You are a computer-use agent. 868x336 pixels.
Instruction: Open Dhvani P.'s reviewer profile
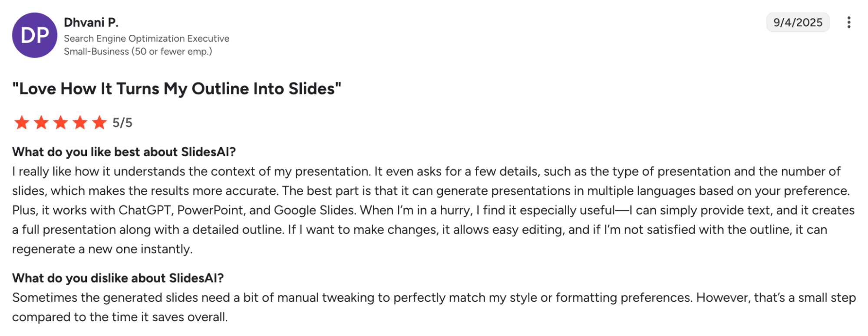coord(92,22)
